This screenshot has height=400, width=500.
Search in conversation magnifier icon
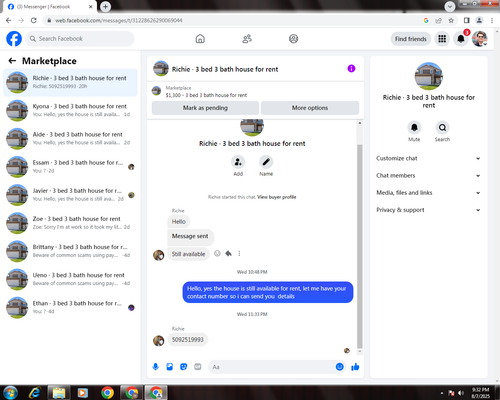[442, 128]
